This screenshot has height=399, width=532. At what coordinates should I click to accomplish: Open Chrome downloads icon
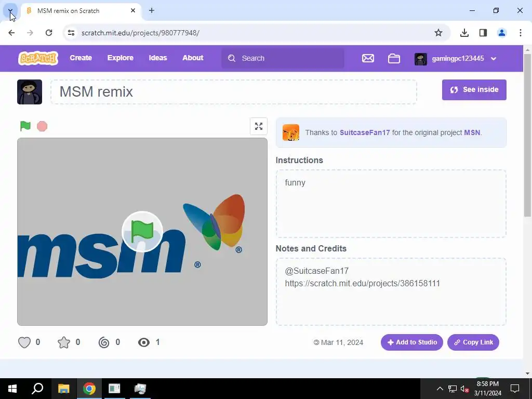[464, 33]
